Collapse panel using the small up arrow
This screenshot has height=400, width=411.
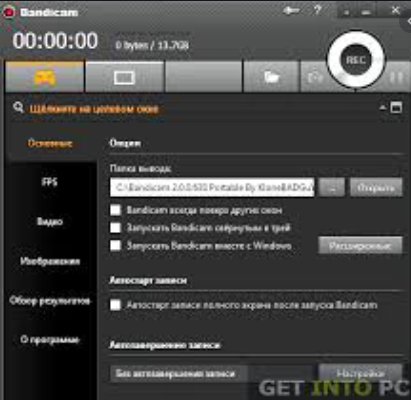(383, 108)
